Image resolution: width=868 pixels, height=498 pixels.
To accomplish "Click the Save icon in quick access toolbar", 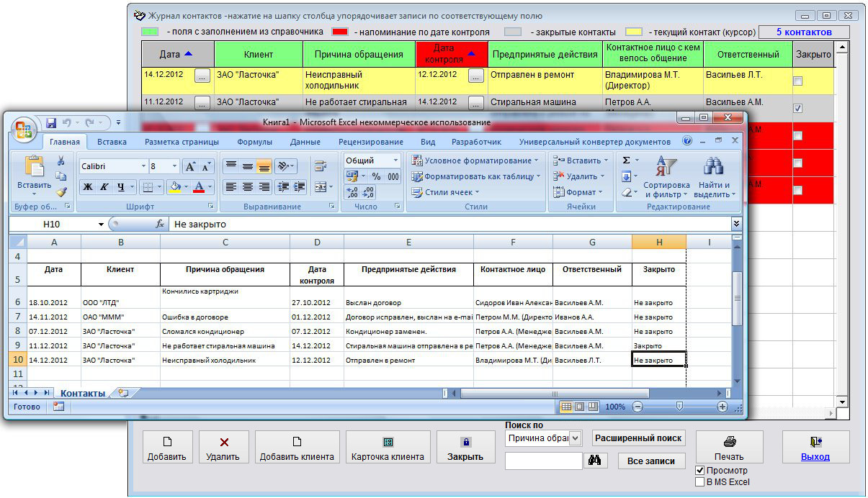I will tap(51, 123).
